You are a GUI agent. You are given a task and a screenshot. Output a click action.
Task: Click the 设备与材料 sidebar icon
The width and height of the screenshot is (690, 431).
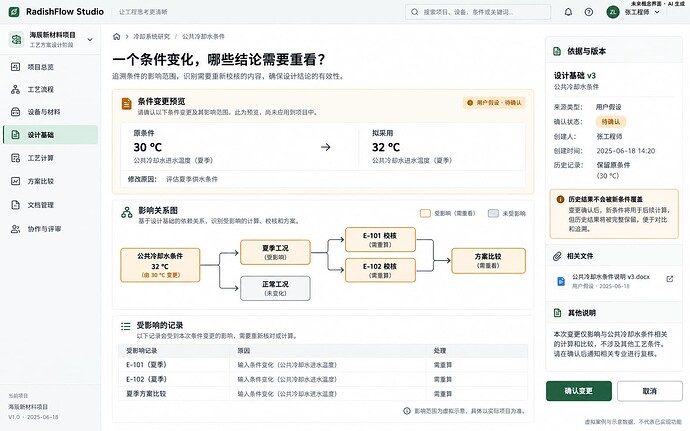[x=15, y=112]
